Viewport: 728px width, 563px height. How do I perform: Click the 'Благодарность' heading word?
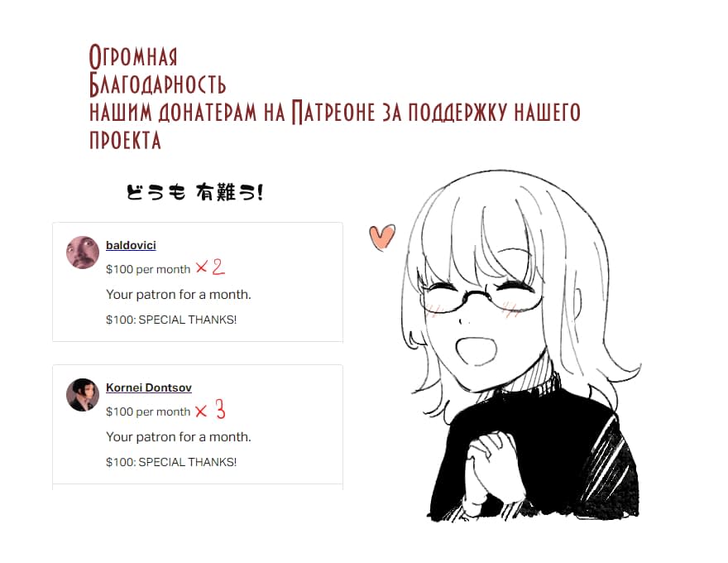tap(157, 84)
